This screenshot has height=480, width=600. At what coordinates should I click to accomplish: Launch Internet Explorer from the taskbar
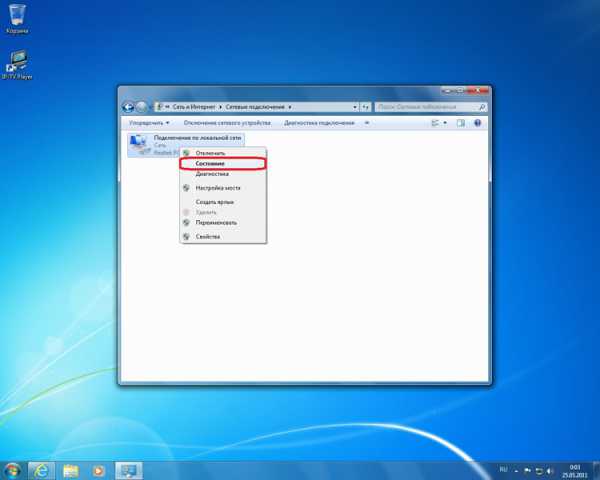coord(42,468)
